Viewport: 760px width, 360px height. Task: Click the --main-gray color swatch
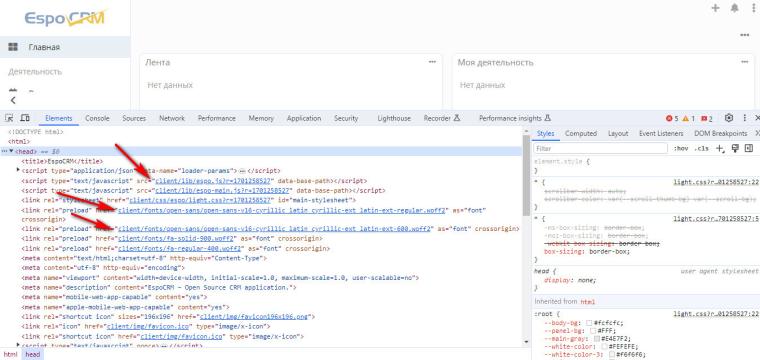pos(597,339)
